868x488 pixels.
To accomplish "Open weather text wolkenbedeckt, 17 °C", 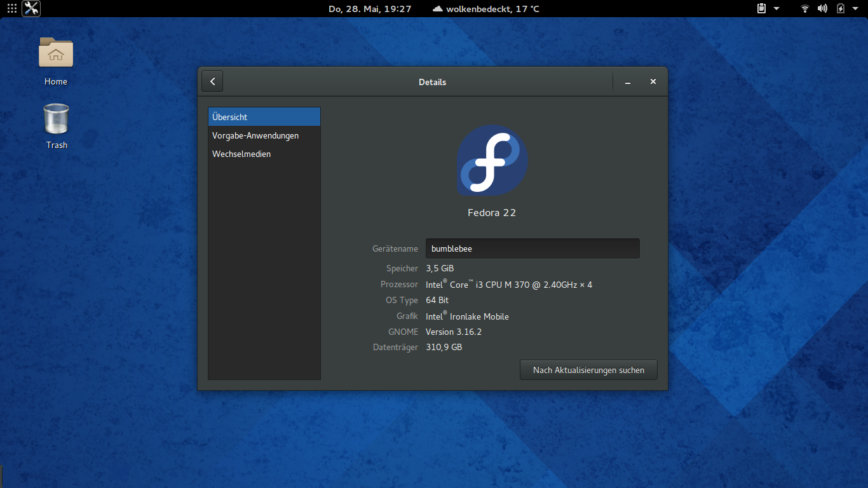I will click(x=492, y=9).
